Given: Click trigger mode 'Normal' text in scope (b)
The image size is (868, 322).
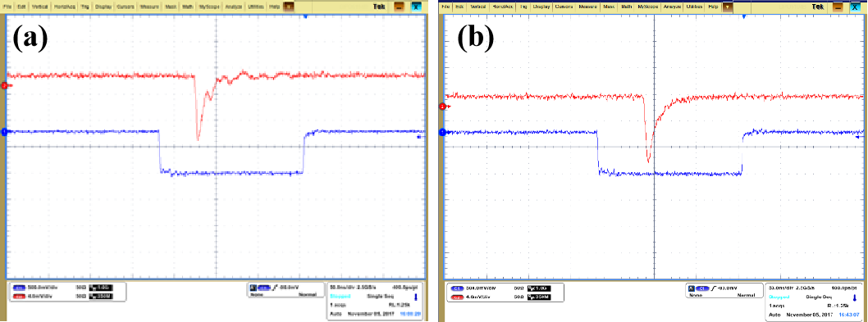Looking at the screenshot, I should tap(747, 295).
